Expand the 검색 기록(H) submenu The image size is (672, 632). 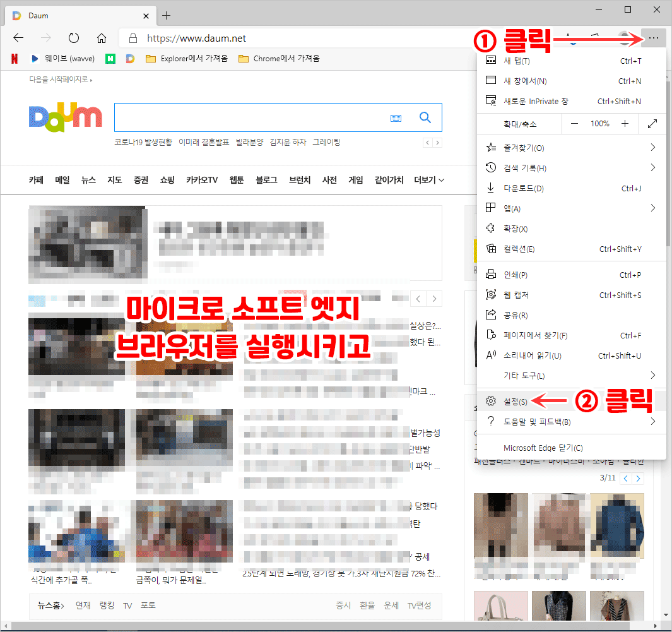(x=571, y=168)
